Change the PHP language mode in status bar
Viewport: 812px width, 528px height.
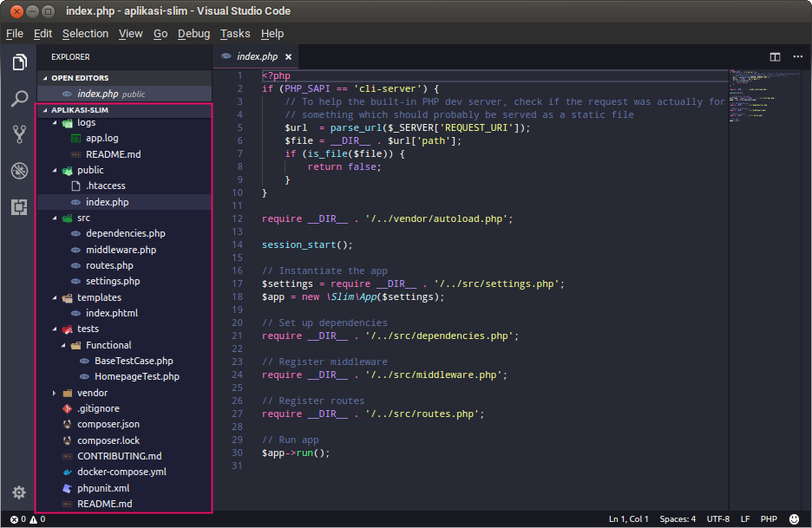[x=769, y=519]
